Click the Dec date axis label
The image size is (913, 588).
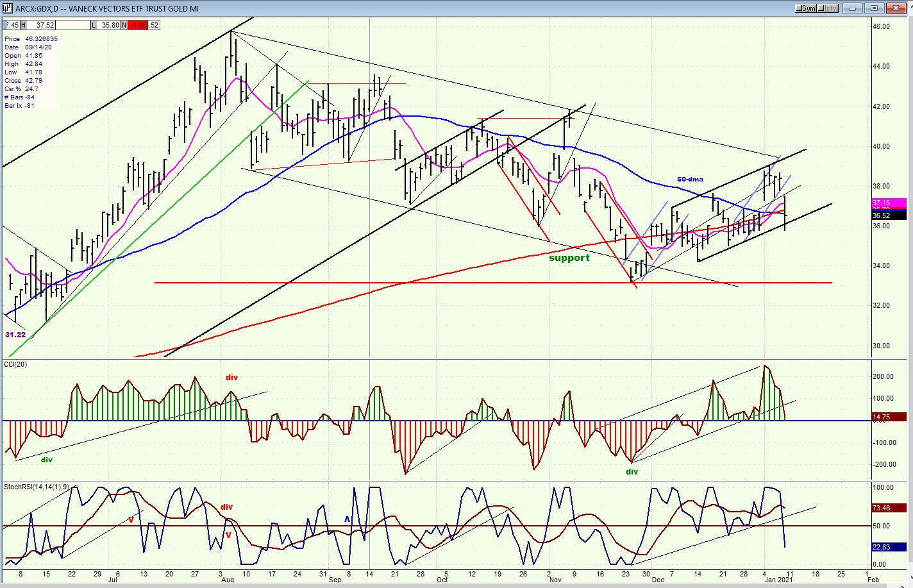point(658,580)
